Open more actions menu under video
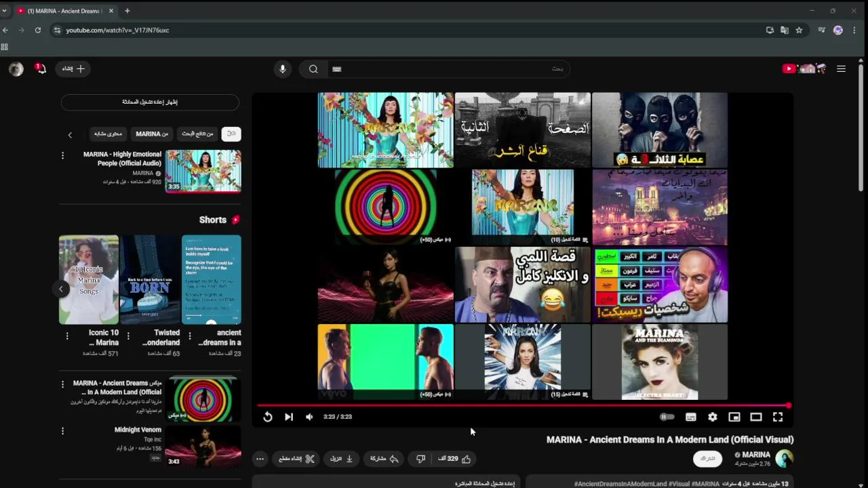The height and width of the screenshot is (488, 868). point(260,459)
